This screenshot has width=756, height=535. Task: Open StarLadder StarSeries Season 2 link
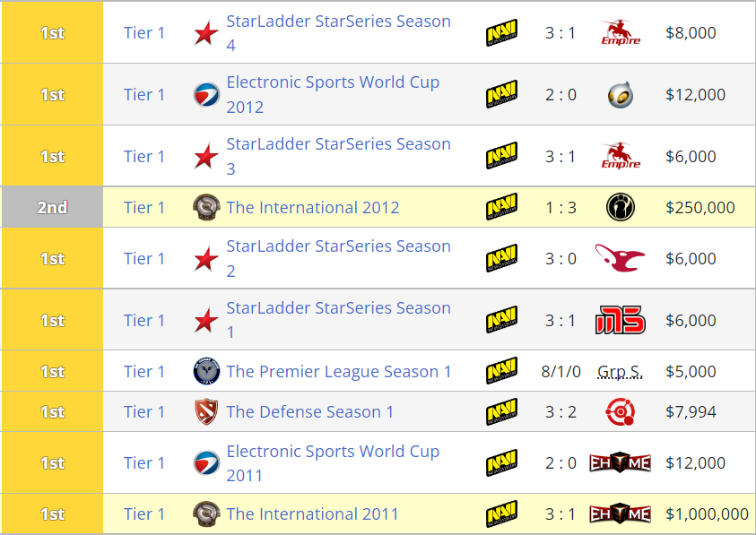338,246
